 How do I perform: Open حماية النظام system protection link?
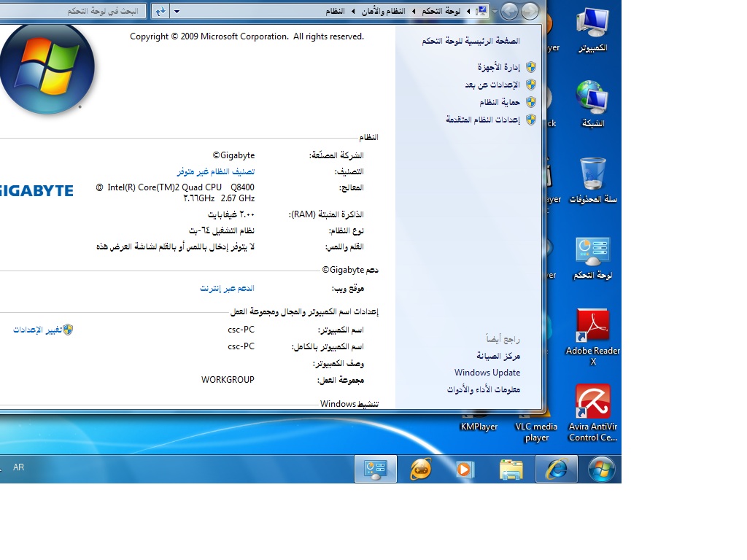coord(500,102)
